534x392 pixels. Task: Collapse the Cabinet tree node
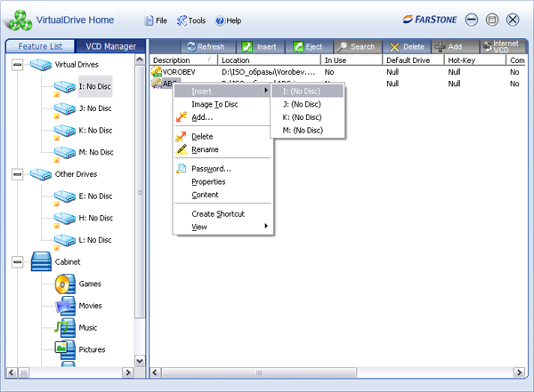(18, 262)
